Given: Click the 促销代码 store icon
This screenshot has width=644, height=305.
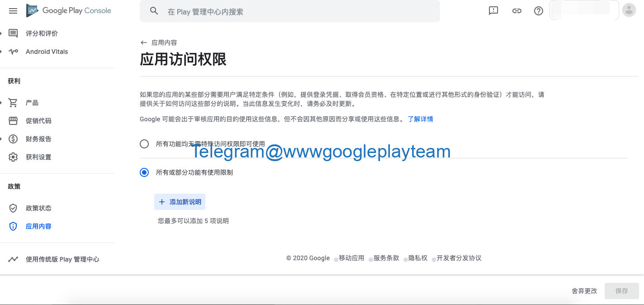Looking at the screenshot, I should point(13,121).
